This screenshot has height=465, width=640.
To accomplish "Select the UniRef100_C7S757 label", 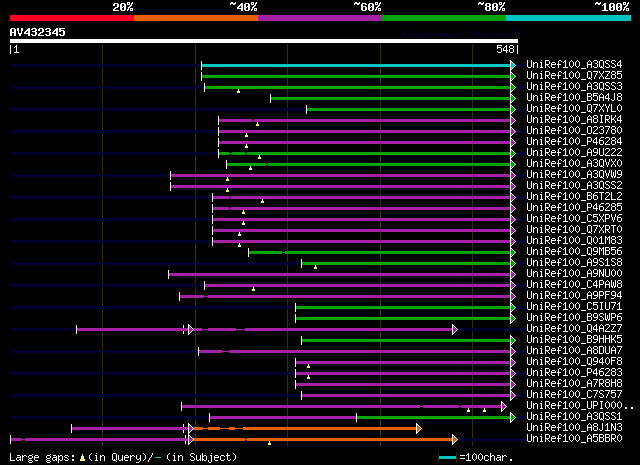I will tap(574, 395).
